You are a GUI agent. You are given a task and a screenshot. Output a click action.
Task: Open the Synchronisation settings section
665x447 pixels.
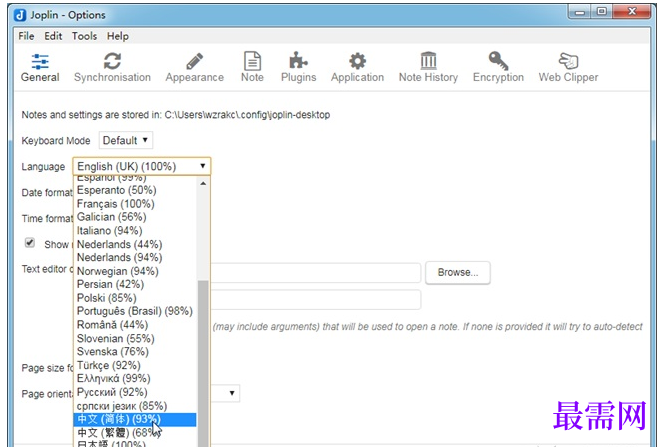coord(112,67)
